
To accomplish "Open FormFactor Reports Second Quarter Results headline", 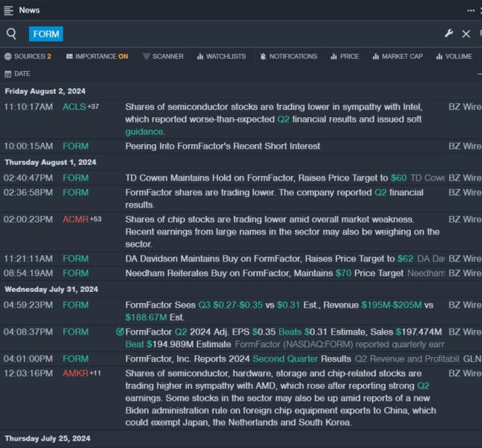I will point(238,358).
